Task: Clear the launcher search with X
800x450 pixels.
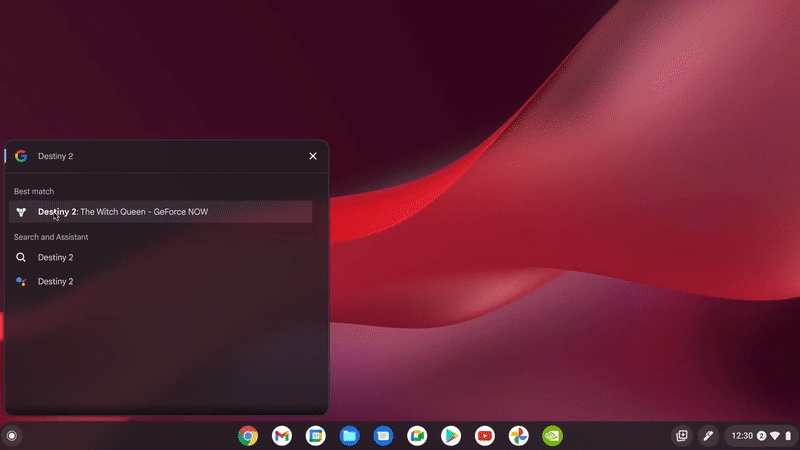Action: [x=313, y=156]
